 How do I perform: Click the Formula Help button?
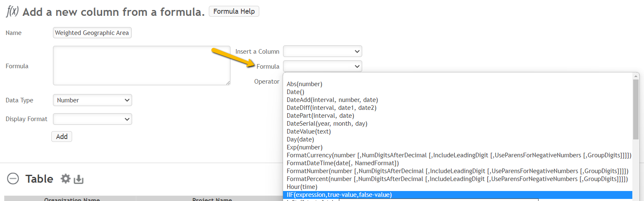click(x=234, y=12)
